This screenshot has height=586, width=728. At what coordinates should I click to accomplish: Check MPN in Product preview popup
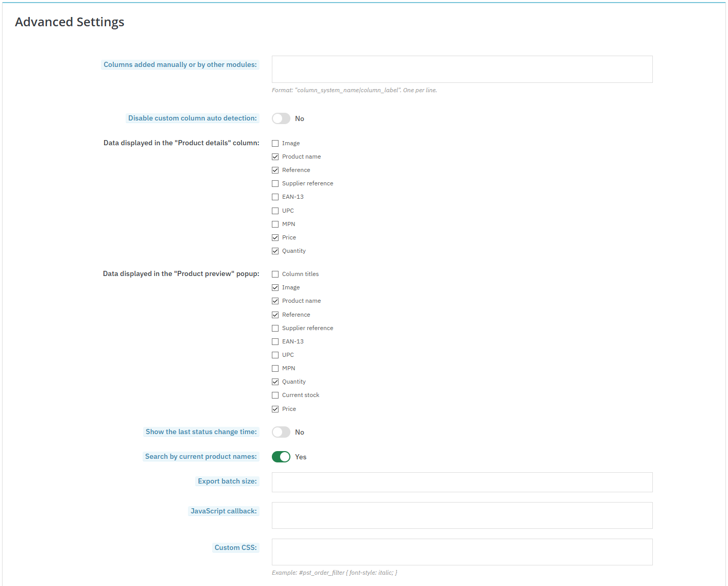[x=275, y=369]
